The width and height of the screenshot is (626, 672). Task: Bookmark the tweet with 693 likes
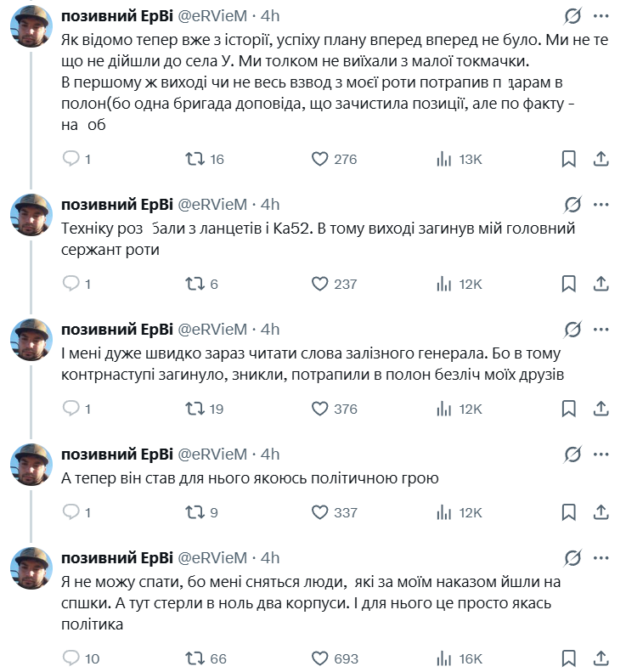click(x=569, y=658)
